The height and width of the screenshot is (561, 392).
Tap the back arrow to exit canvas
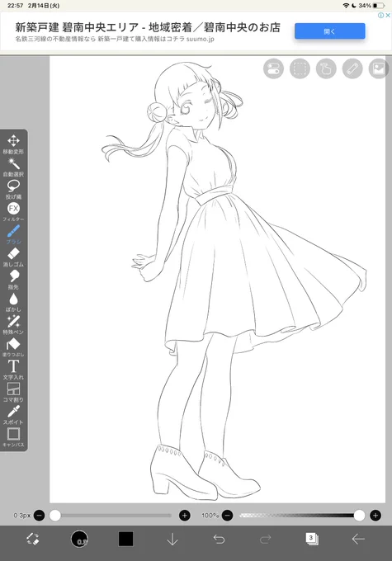click(x=358, y=540)
